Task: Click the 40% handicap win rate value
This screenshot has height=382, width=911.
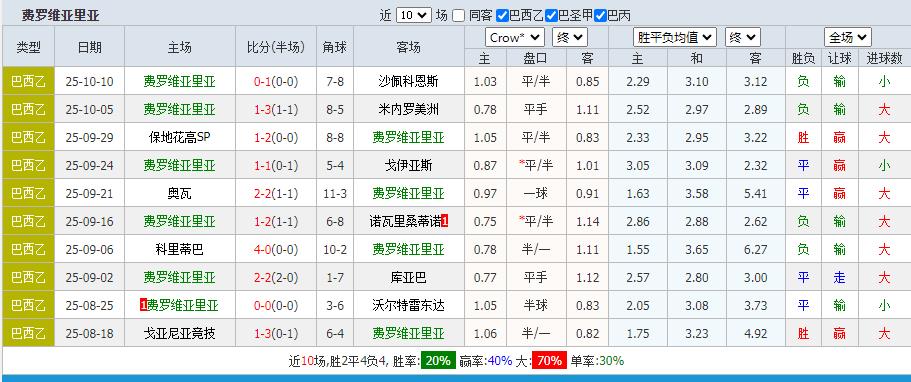Action: coord(500,361)
